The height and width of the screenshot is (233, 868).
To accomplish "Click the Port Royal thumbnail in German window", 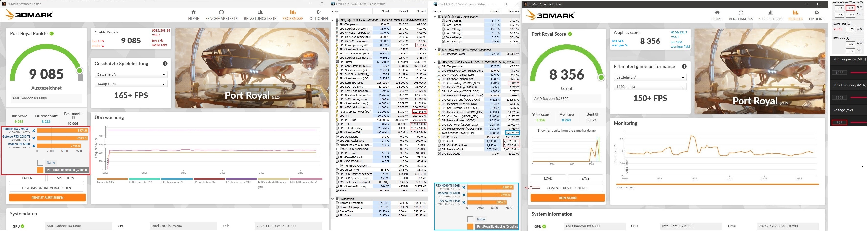I will [x=252, y=68].
